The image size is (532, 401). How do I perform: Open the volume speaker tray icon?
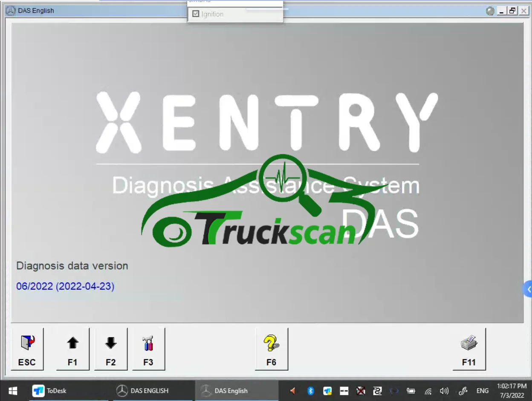[x=444, y=391]
